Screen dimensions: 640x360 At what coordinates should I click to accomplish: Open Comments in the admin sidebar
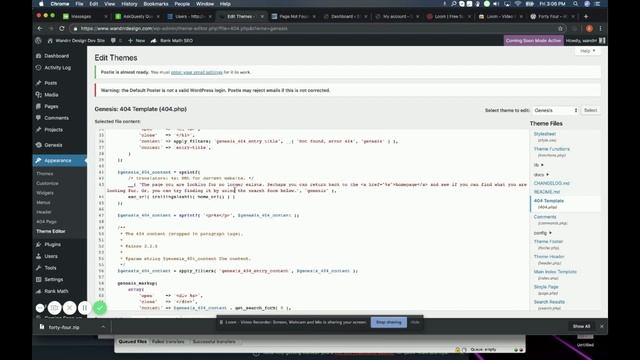tap(56, 118)
